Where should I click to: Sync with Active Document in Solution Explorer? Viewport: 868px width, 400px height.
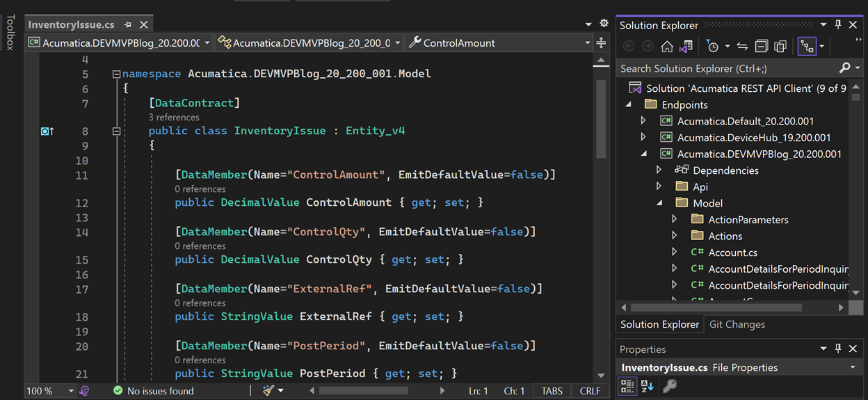click(x=742, y=47)
